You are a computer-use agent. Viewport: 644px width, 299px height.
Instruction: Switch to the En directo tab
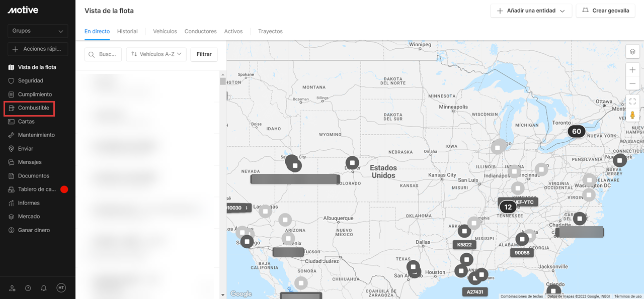click(x=97, y=31)
